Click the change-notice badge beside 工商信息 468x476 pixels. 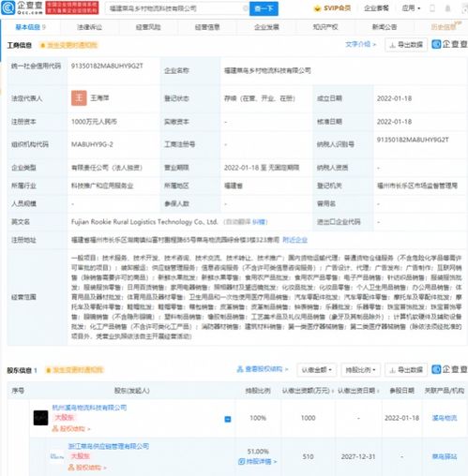click(x=68, y=45)
